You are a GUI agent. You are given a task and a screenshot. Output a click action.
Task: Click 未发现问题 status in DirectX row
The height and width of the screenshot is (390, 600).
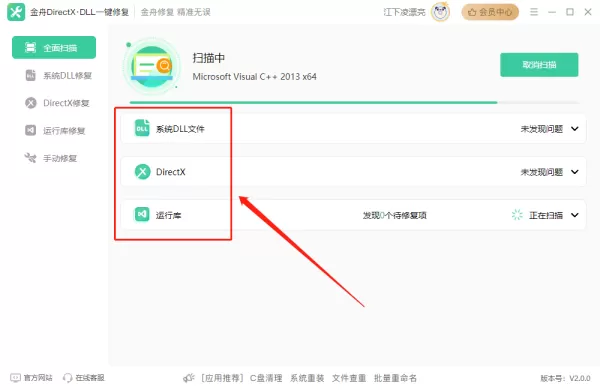click(541, 172)
